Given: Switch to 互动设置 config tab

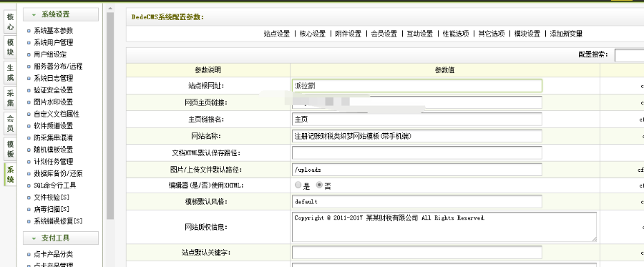Looking at the screenshot, I should 420,34.
